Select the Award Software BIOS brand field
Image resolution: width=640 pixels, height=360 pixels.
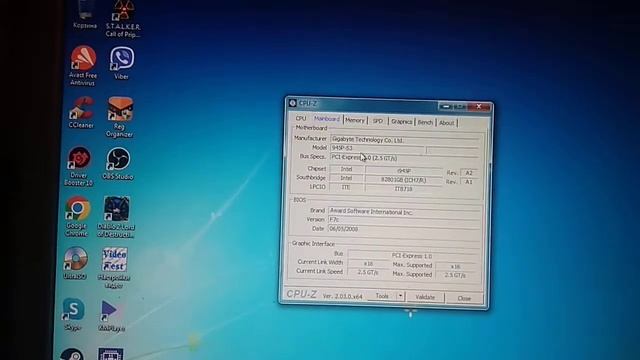pyautogui.click(x=404, y=212)
